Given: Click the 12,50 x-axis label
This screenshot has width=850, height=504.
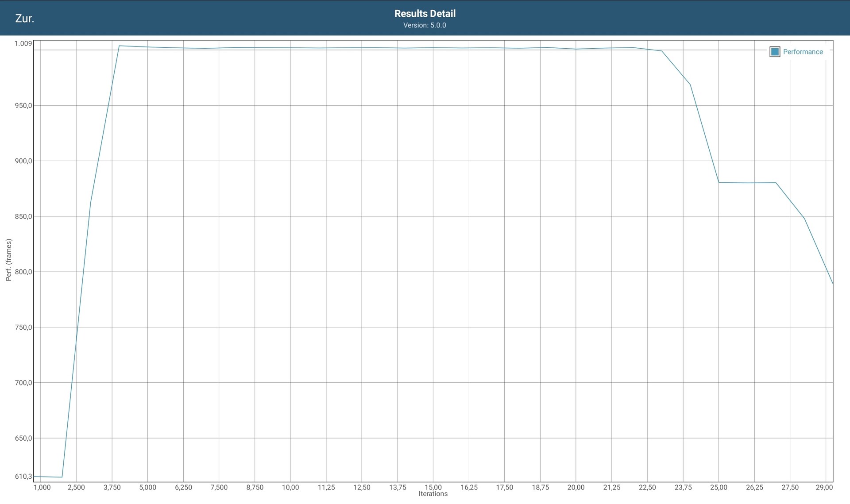Looking at the screenshot, I should tap(362, 487).
